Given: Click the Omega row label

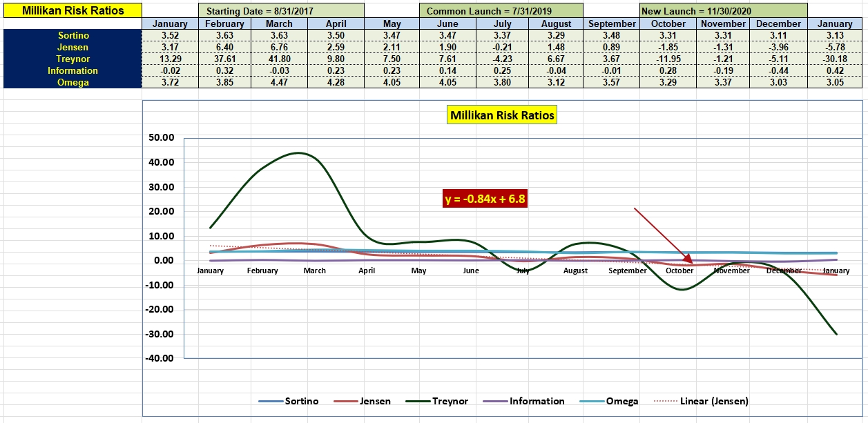Looking at the screenshot, I should pyautogui.click(x=73, y=82).
